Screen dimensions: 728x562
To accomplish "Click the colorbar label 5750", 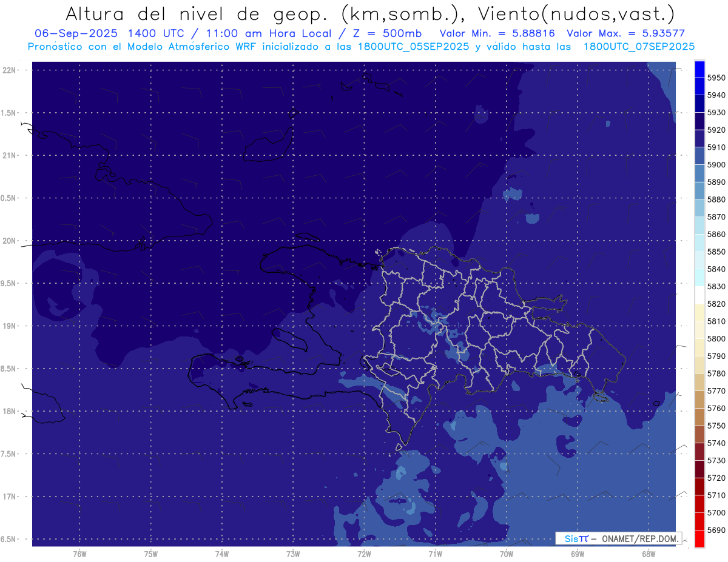I will (x=716, y=426).
